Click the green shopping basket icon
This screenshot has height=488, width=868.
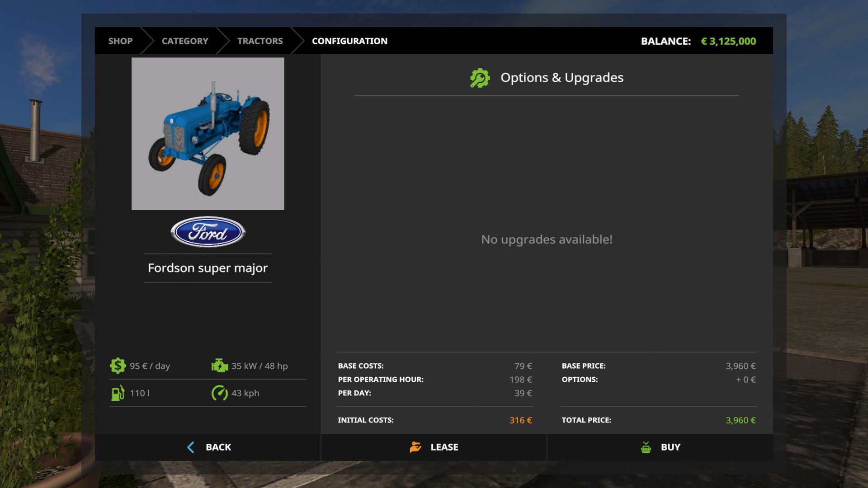646,447
